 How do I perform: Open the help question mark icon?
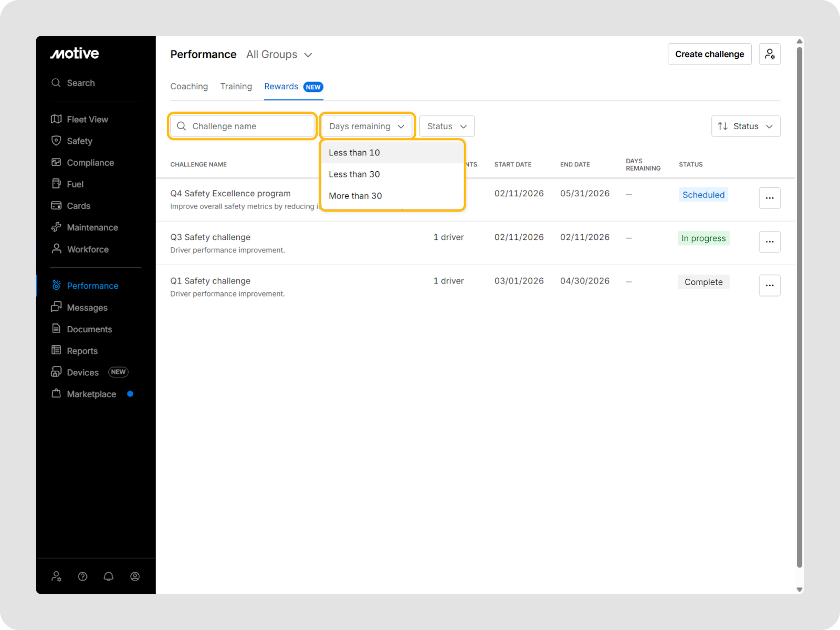(x=82, y=576)
